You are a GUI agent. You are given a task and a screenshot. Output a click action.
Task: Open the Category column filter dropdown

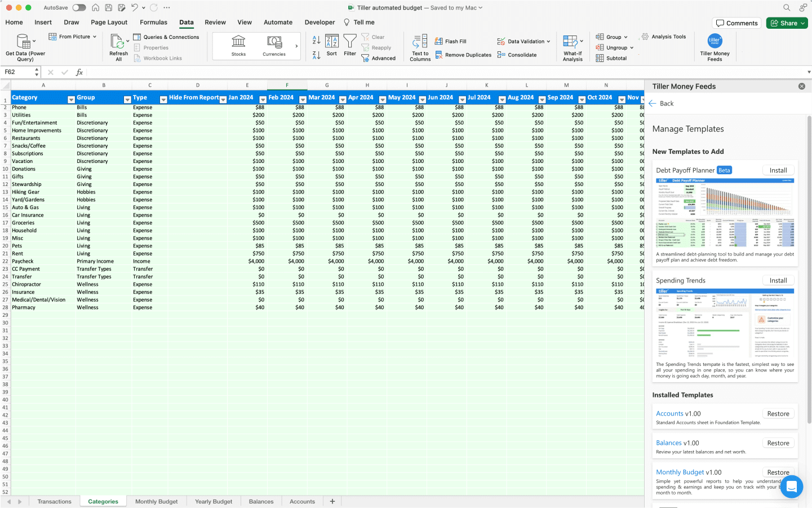pyautogui.click(x=71, y=100)
